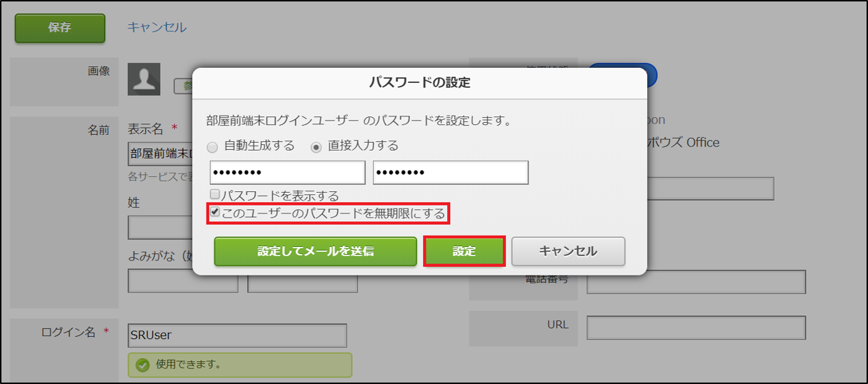
Task: Click the green checkmark icon by 使用できます
Action: tap(143, 365)
